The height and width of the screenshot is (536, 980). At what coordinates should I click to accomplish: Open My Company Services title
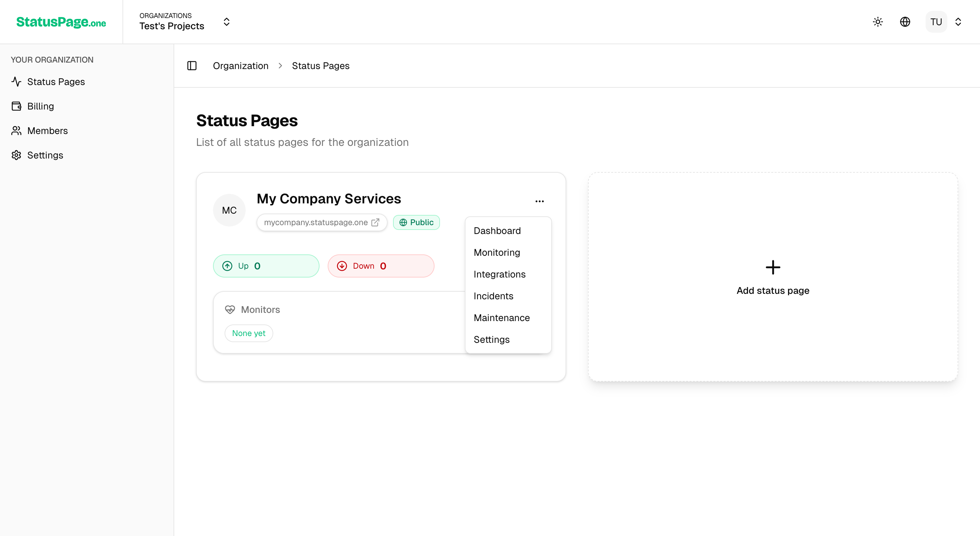(329, 199)
